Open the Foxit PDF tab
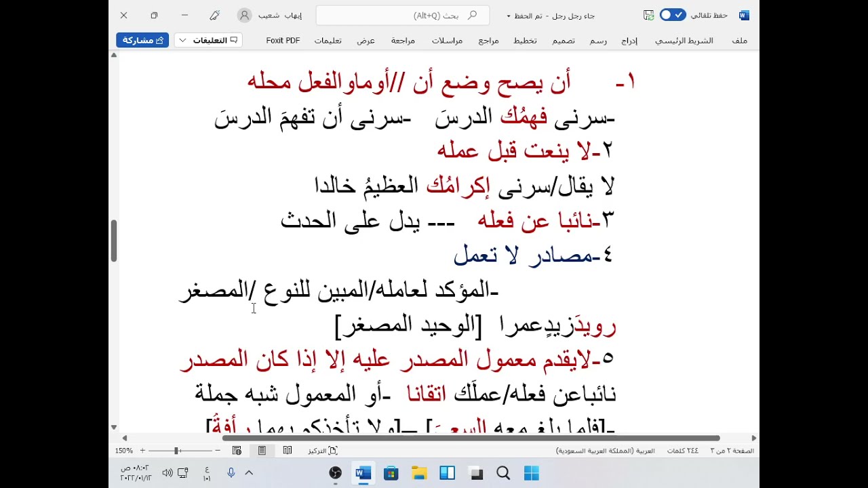This screenshot has width=868, height=488. [x=283, y=41]
